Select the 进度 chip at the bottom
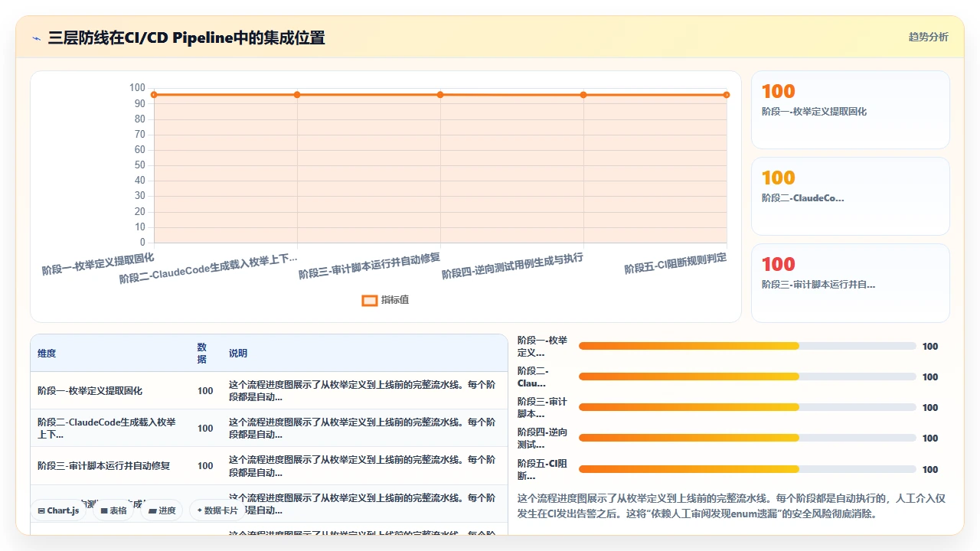The height and width of the screenshot is (551, 980). (162, 510)
